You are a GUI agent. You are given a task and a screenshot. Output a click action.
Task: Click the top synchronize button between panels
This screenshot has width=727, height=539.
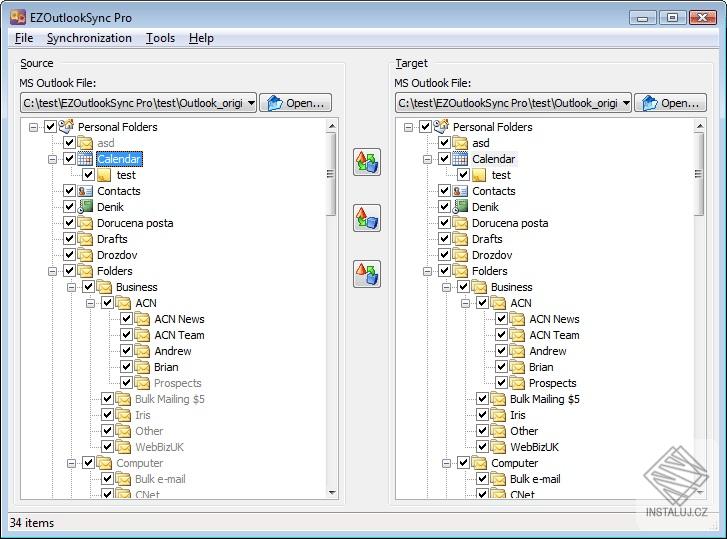[x=367, y=162]
